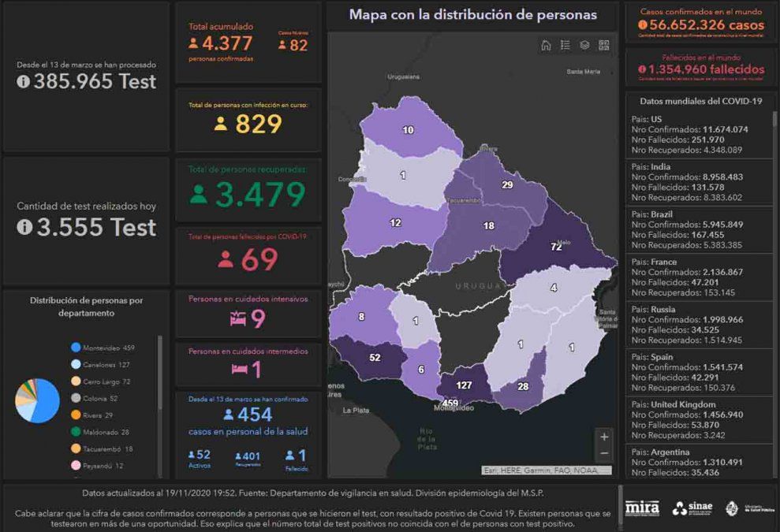Zoom in with the map plus button
The width and height of the screenshot is (780, 532).
click(x=604, y=437)
